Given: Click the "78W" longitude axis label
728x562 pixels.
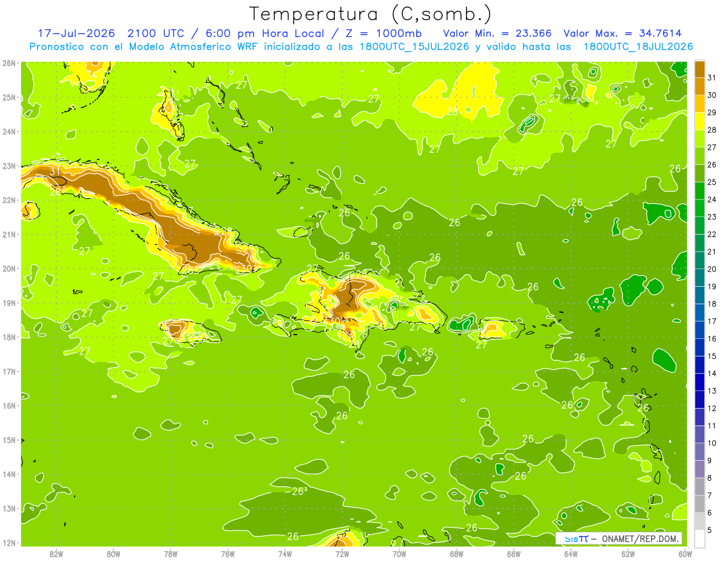Looking at the screenshot, I should (170, 554).
